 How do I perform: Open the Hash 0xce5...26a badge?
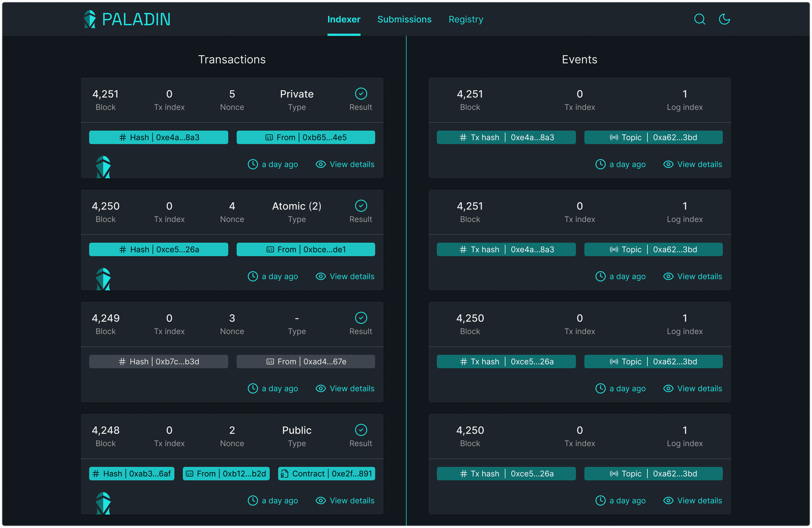pyautogui.click(x=158, y=249)
